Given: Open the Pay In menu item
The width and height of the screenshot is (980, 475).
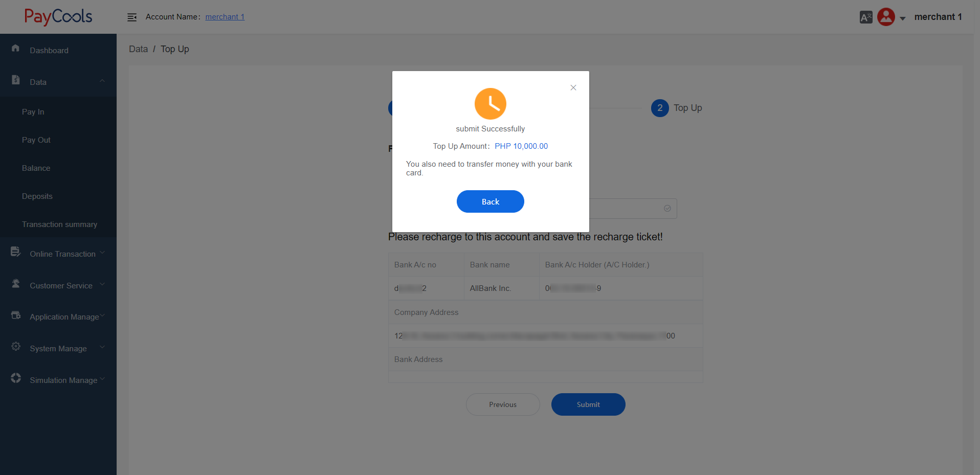Looking at the screenshot, I should [33, 112].
